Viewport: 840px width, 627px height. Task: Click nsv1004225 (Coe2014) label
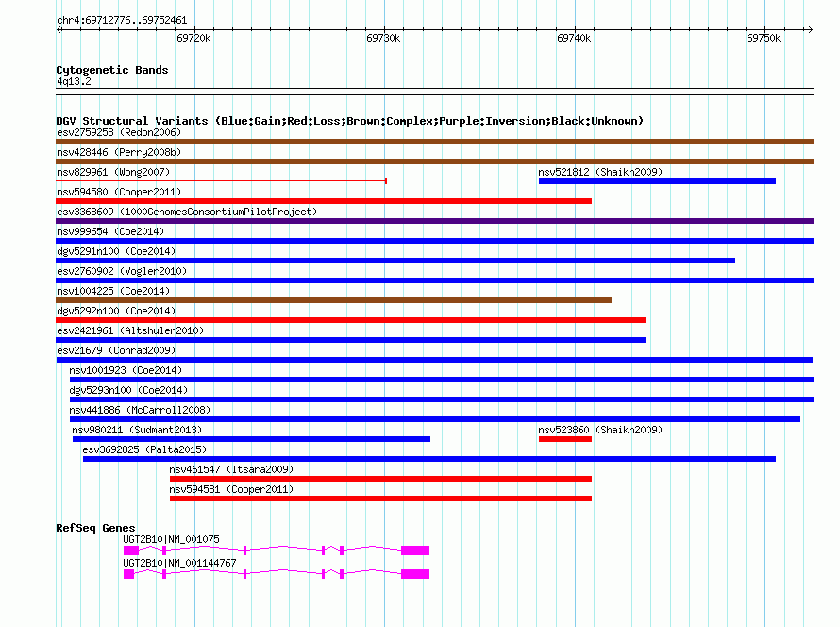(x=113, y=291)
